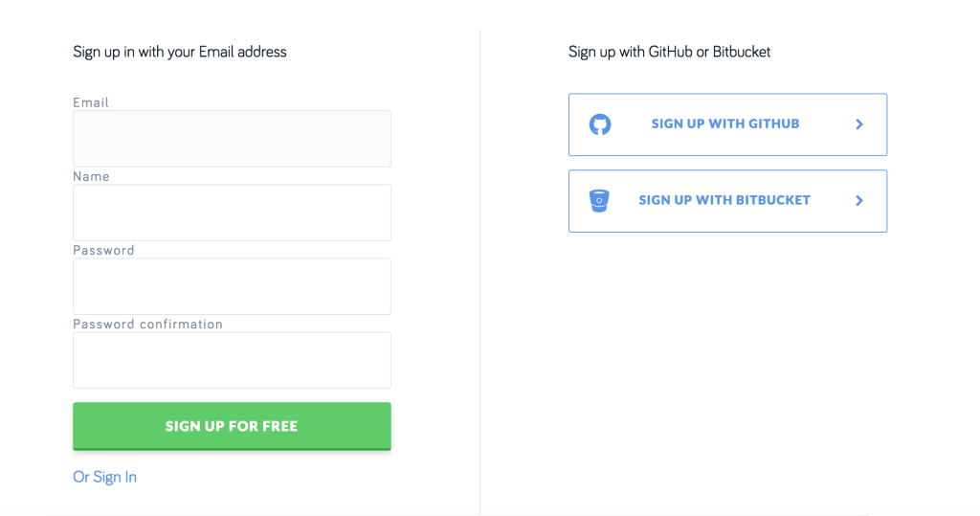Click the chevron arrow on the GitHub button
980x516 pixels.
[x=859, y=124]
